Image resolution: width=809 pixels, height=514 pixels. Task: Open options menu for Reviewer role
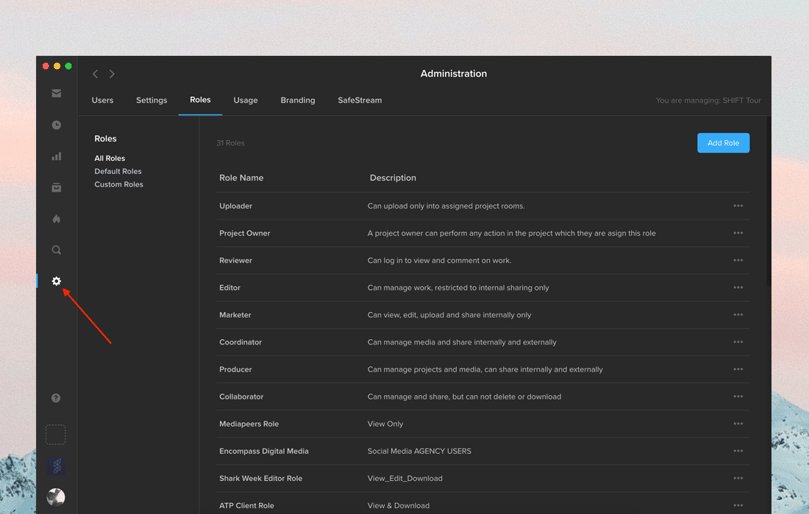point(738,261)
